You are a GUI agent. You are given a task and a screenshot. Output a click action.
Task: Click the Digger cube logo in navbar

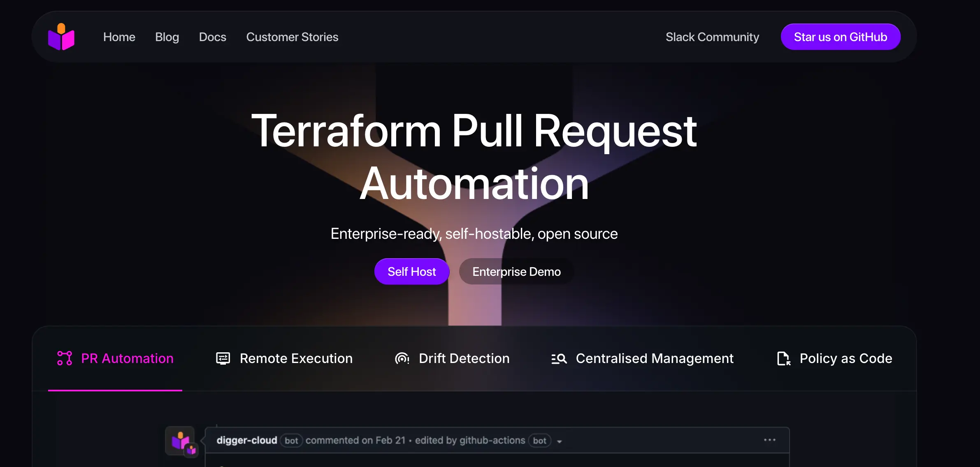click(x=61, y=37)
